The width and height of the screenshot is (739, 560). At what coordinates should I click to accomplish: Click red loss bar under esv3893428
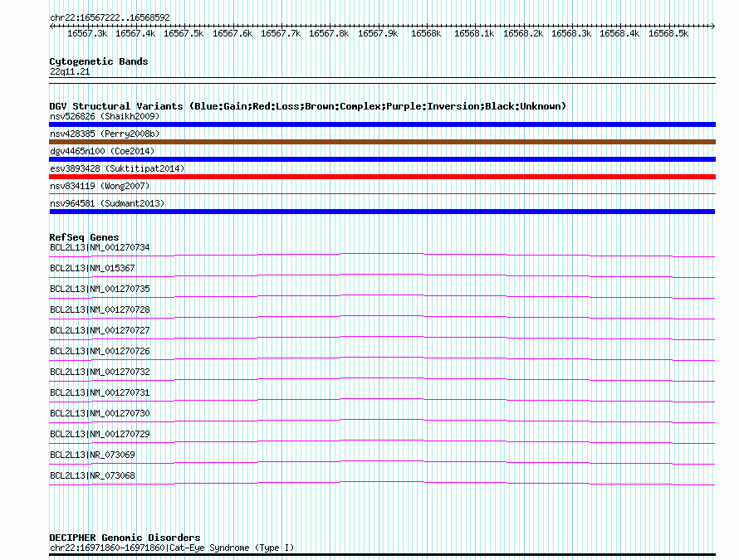382,177
